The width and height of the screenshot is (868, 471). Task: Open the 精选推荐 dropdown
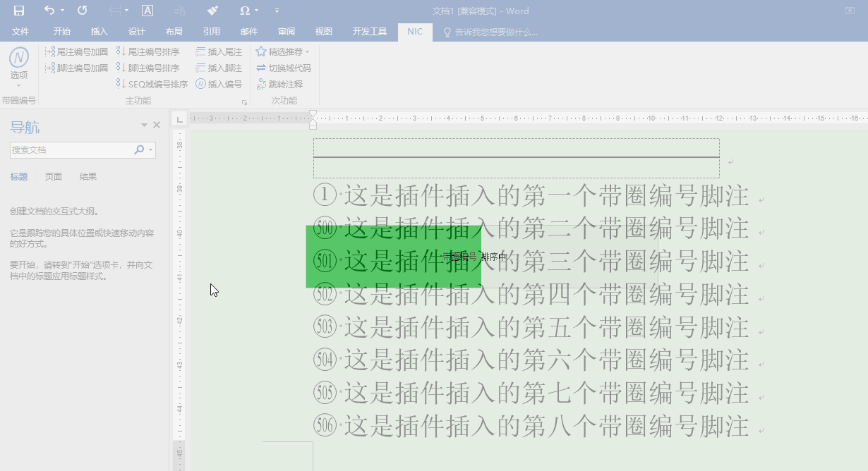pos(282,51)
